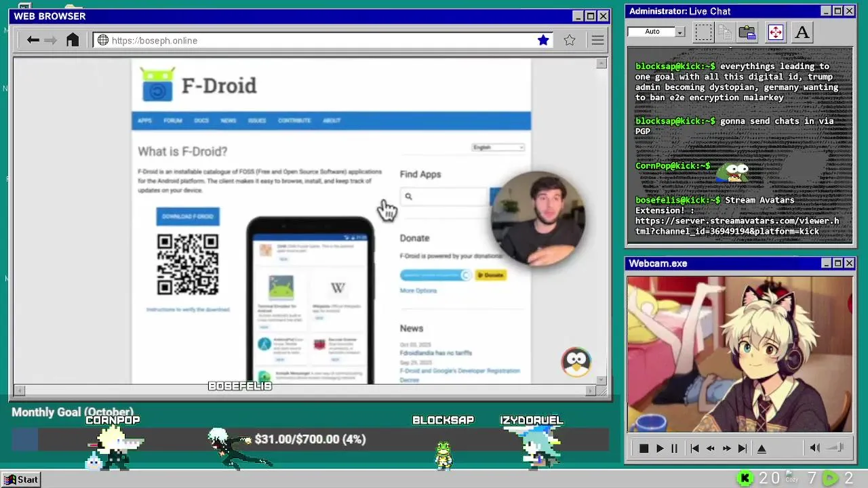
Task: Click the red four-arrow fullscreen icon
Action: (x=775, y=32)
